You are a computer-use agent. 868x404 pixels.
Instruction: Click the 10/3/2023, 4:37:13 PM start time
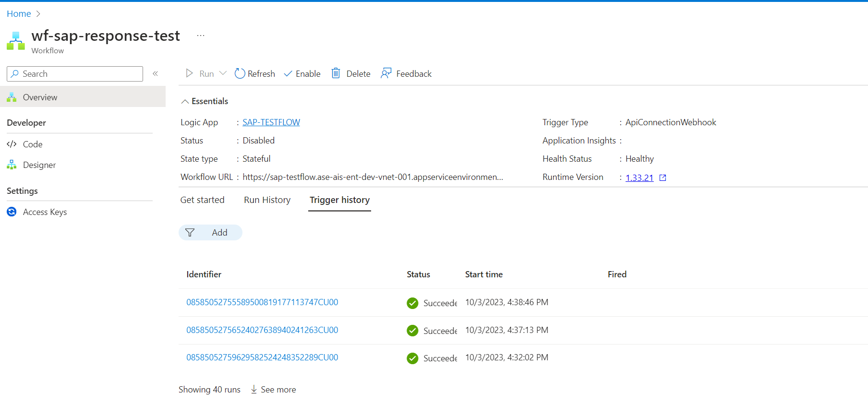506,330
